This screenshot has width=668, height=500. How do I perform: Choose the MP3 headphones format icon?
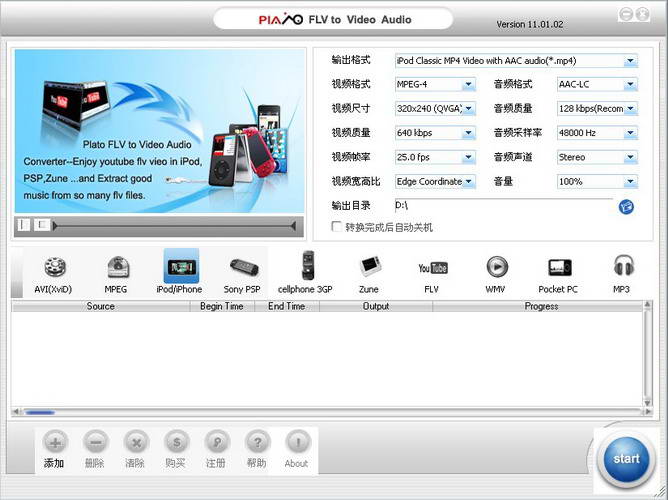click(x=624, y=266)
